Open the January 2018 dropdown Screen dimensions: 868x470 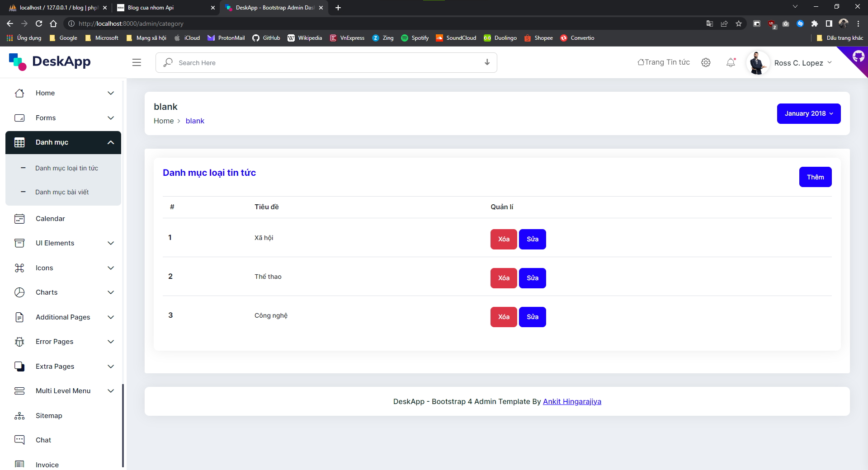click(x=809, y=113)
